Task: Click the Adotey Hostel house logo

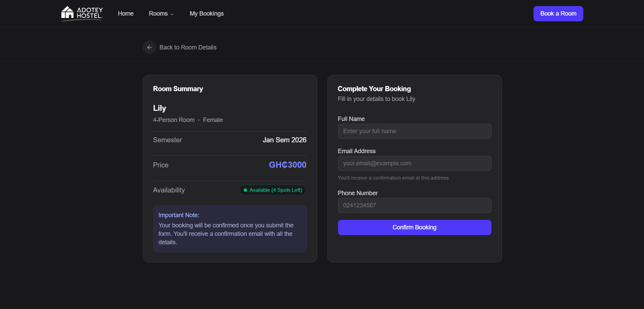Action: click(67, 13)
